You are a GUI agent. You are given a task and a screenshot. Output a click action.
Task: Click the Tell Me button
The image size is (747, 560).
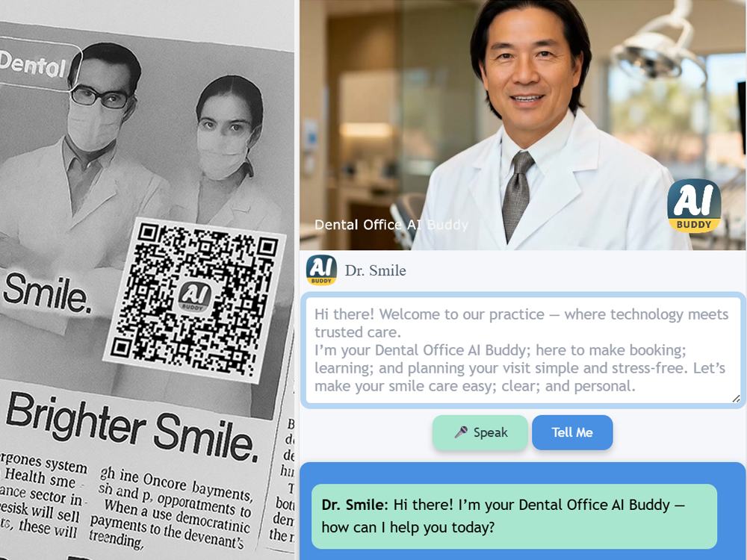tap(572, 432)
